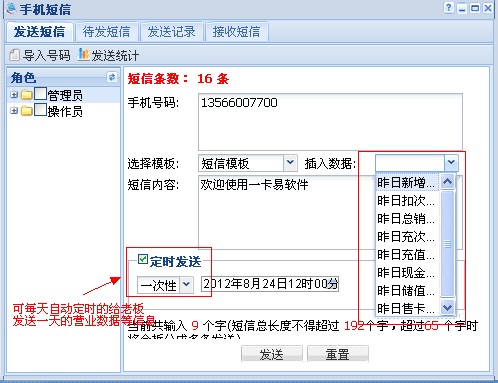Click list scroll down arrow
Image resolution: width=498 pixels, height=383 pixels.
tap(447, 307)
